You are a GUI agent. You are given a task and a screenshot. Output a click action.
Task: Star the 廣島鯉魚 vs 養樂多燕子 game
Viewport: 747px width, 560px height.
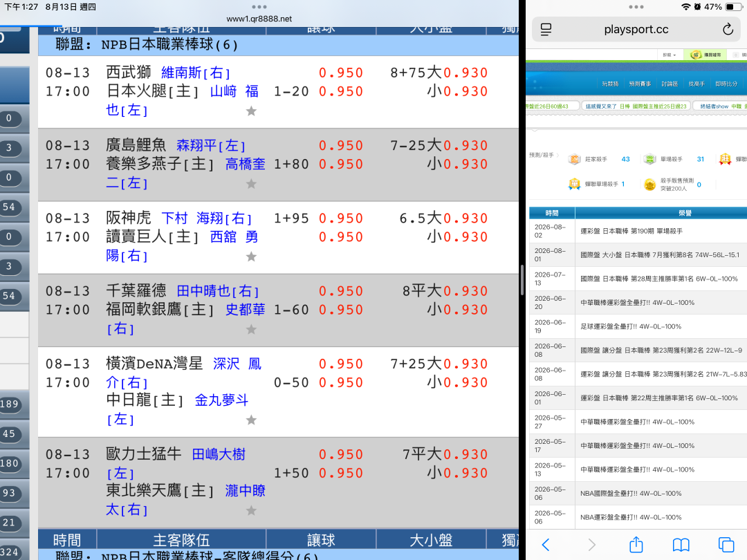(x=251, y=184)
